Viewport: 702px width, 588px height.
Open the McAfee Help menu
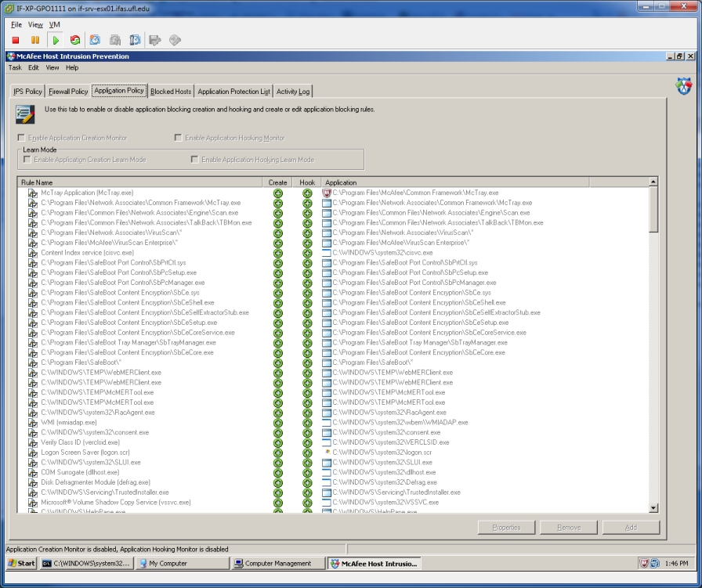pos(72,67)
